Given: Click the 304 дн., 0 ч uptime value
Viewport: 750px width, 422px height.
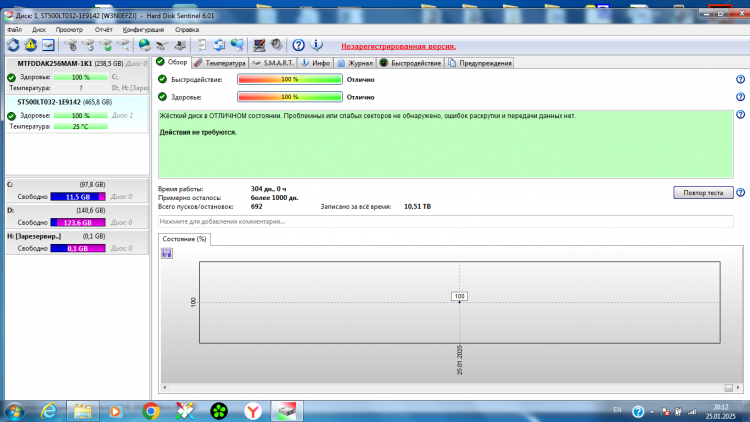Looking at the screenshot, I should coord(268,189).
